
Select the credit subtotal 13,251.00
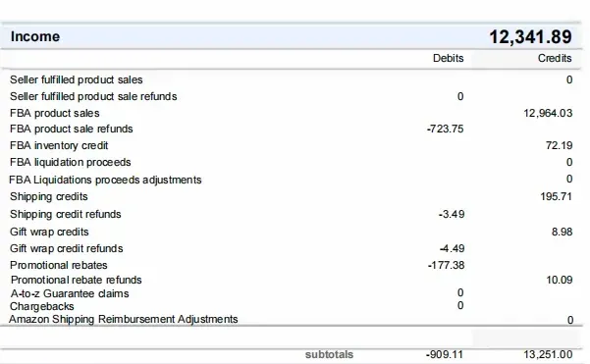[548, 354]
